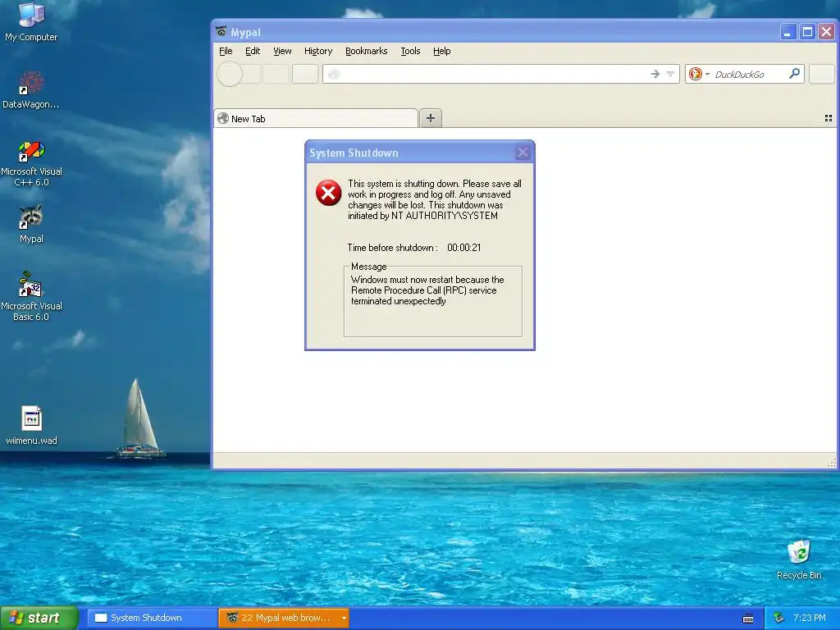Launch Microsoft Visual C++ 6.0 shortcut
The image size is (840, 630).
(x=31, y=163)
